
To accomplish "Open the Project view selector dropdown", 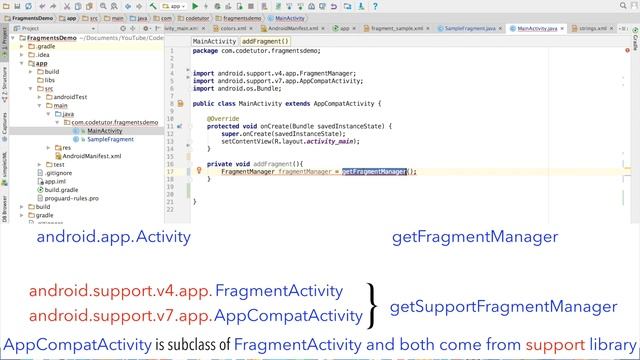I will (54, 29).
